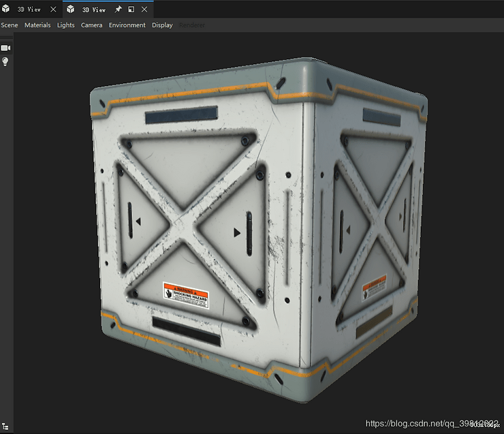Pin the active 3D View tab

[119, 10]
